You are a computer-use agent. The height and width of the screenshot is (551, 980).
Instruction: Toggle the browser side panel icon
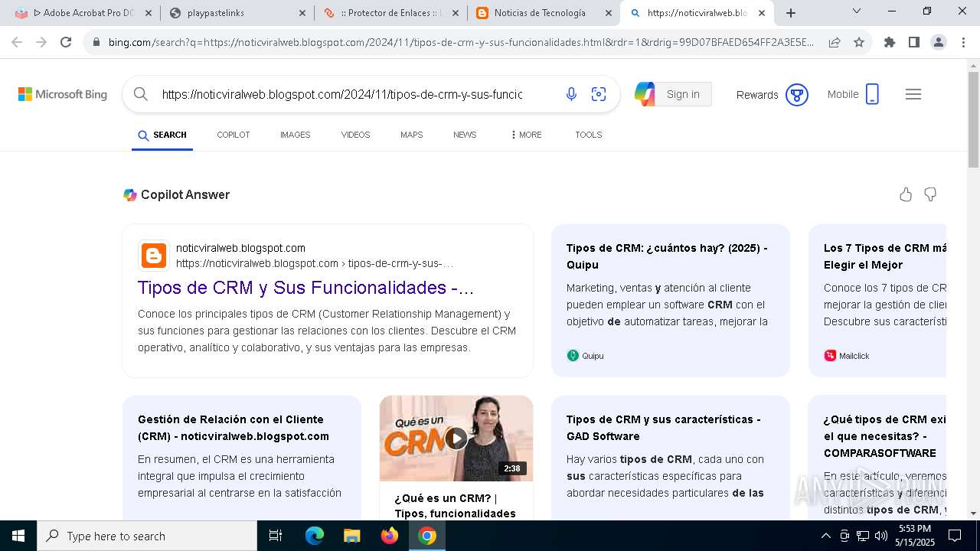click(x=914, y=43)
